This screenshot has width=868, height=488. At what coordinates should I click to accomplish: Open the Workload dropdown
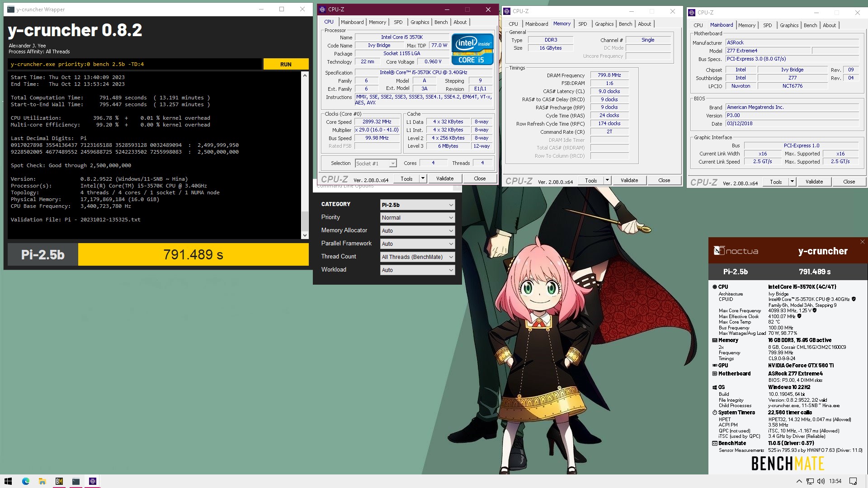pos(417,270)
